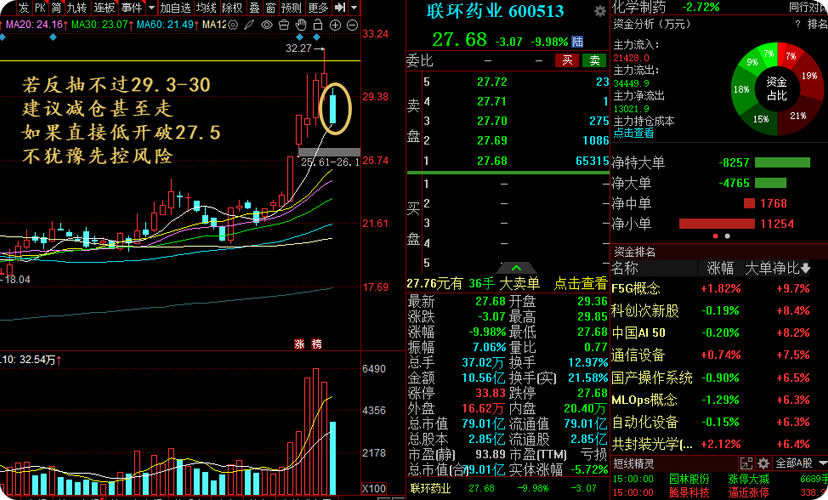Toggle the 均线 moving average display
The height and width of the screenshot is (500, 828).
point(206,7)
